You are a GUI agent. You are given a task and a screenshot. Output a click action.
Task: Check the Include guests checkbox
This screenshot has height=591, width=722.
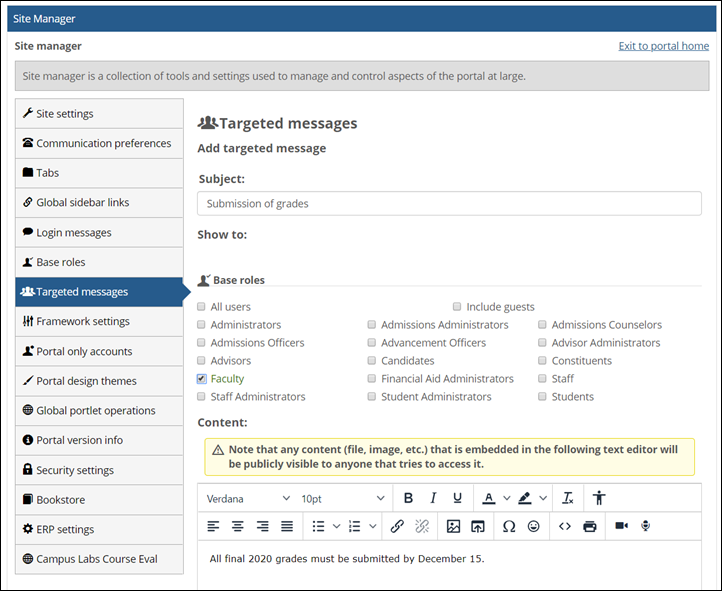457,307
